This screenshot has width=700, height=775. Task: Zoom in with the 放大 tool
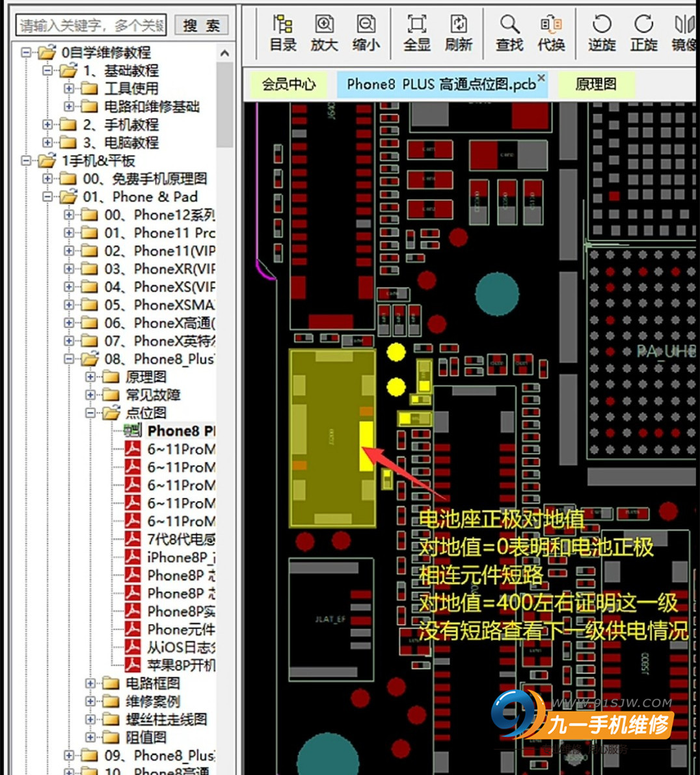[x=324, y=33]
